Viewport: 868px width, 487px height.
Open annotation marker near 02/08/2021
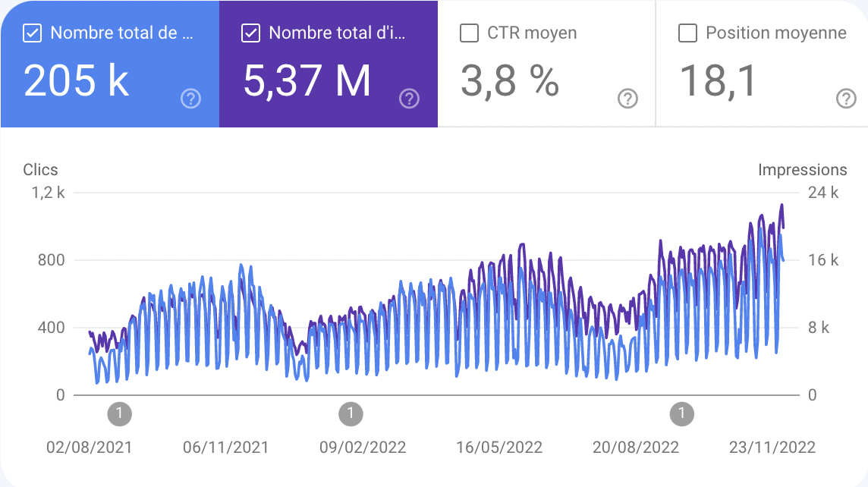pyautogui.click(x=120, y=414)
